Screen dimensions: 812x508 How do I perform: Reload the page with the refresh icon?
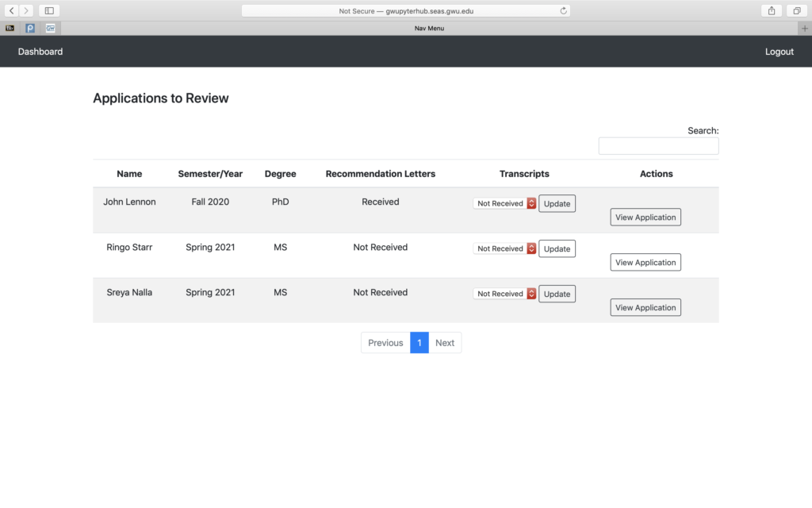[563, 11]
